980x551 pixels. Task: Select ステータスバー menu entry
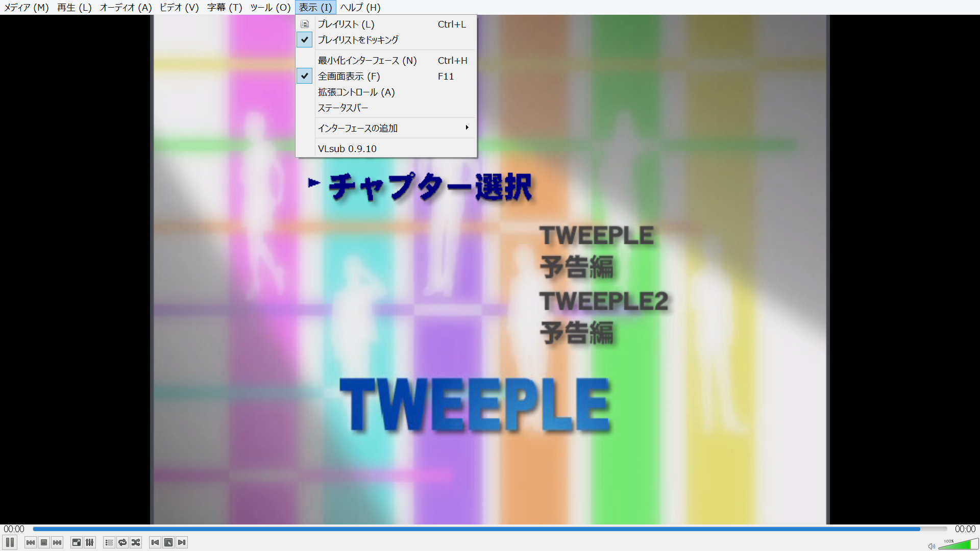point(386,108)
